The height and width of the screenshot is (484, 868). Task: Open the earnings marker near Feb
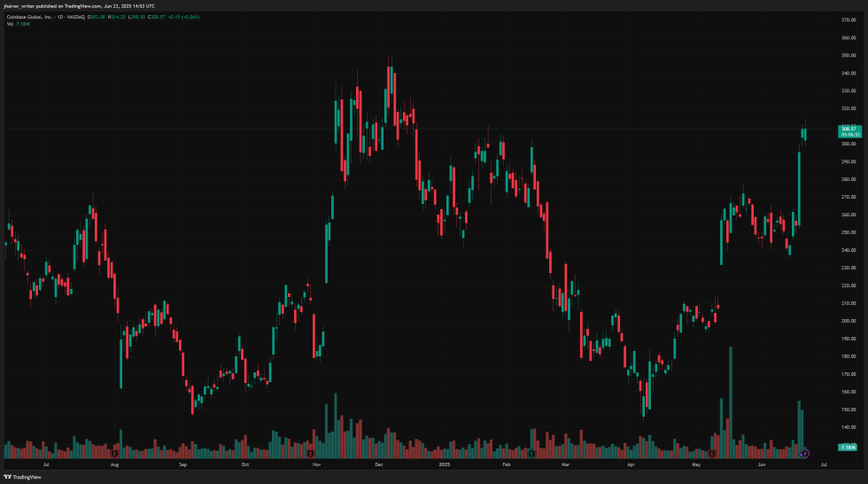click(x=531, y=453)
